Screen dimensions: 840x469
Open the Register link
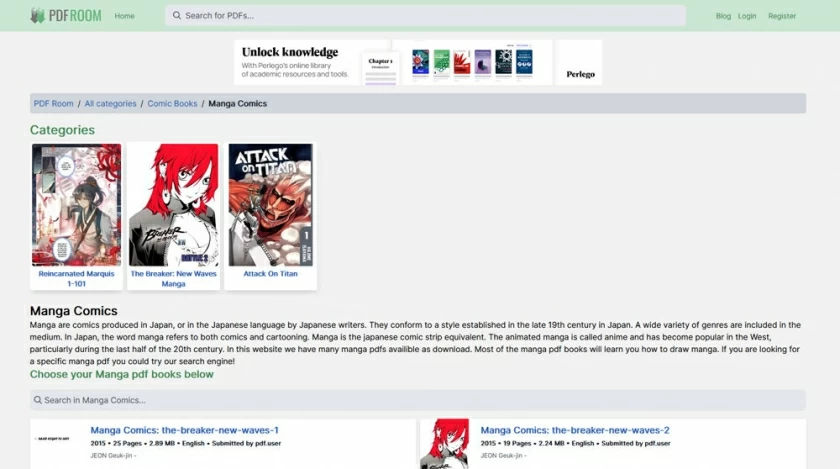(x=782, y=16)
